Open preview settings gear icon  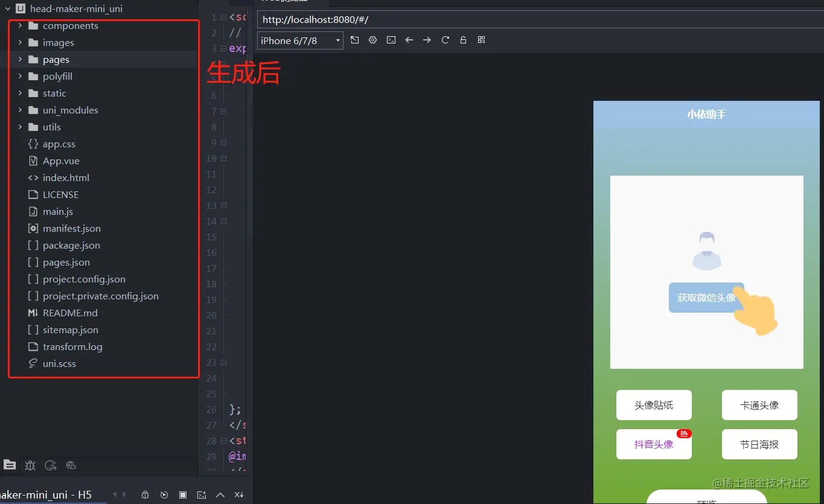(x=372, y=40)
